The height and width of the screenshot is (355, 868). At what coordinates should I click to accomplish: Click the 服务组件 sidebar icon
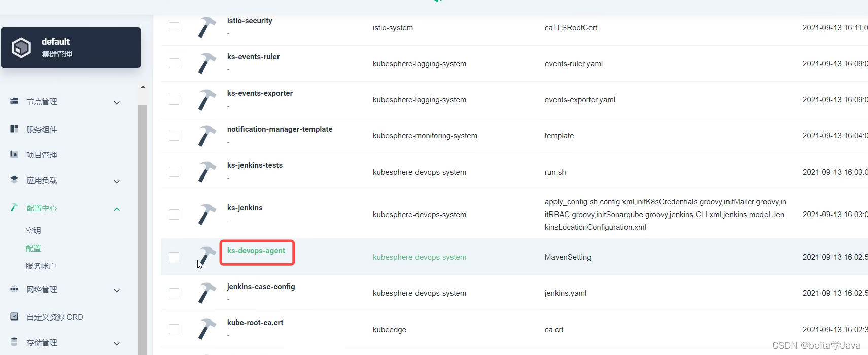click(x=14, y=129)
